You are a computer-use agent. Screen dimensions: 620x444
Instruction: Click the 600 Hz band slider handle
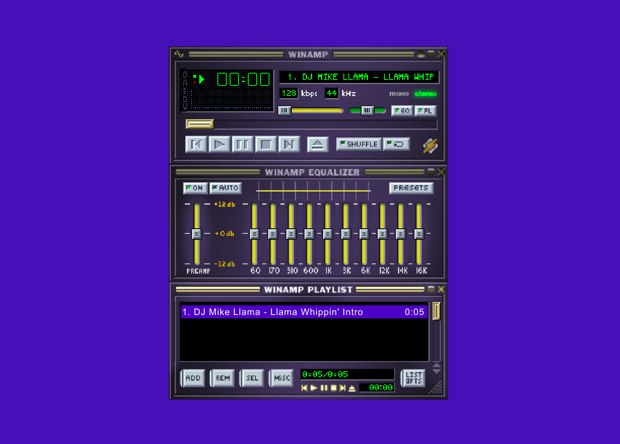tap(309, 234)
